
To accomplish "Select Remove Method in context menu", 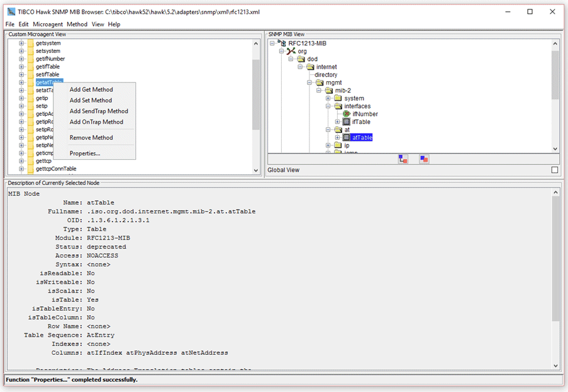I will [x=91, y=138].
